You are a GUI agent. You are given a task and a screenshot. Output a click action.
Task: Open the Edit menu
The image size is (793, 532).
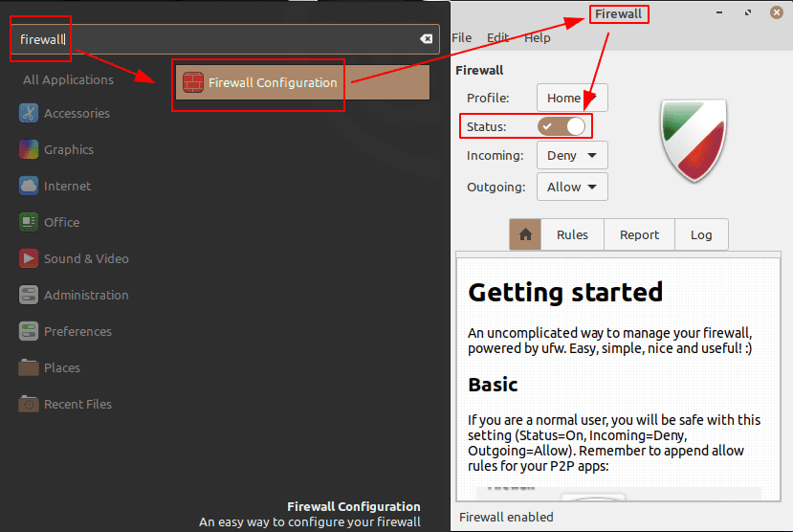(x=497, y=38)
